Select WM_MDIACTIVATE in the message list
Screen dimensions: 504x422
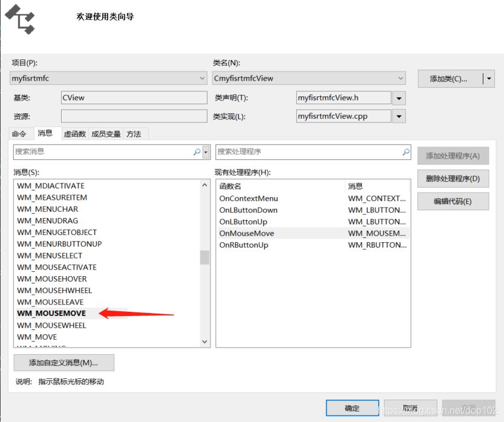[x=51, y=186]
